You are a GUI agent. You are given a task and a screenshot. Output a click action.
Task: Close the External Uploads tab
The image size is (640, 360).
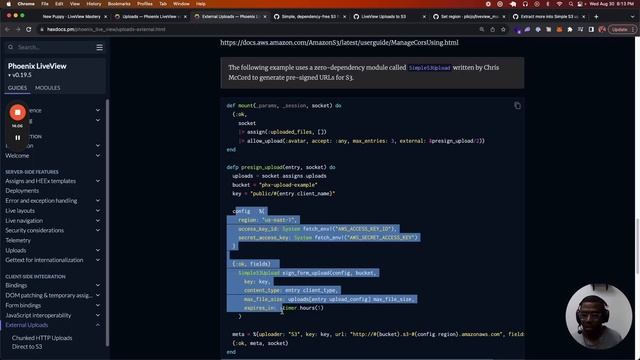[264, 17]
